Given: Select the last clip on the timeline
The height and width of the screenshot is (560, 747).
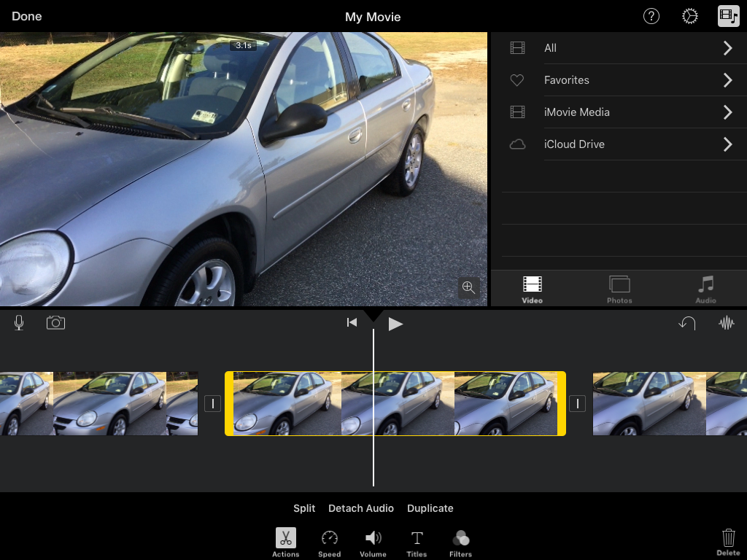Looking at the screenshot, I should 670,404.
